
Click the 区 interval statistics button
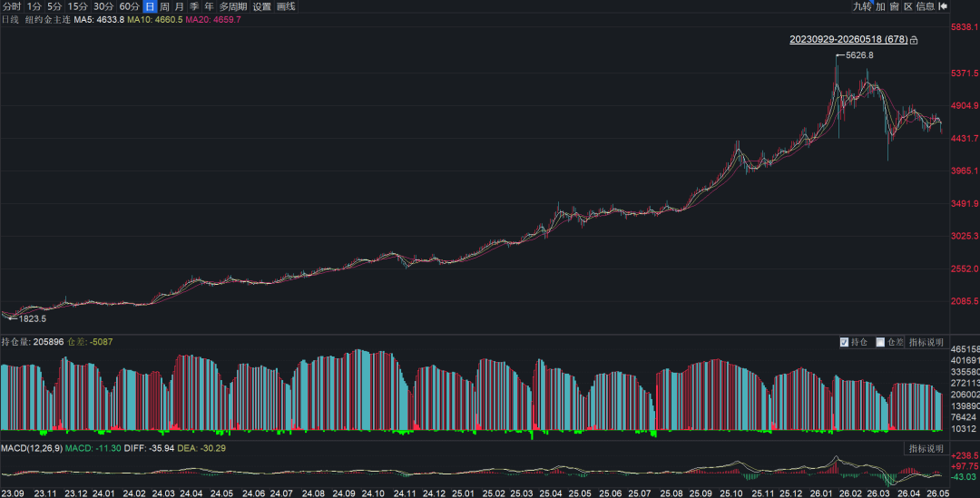click(908, 6)
